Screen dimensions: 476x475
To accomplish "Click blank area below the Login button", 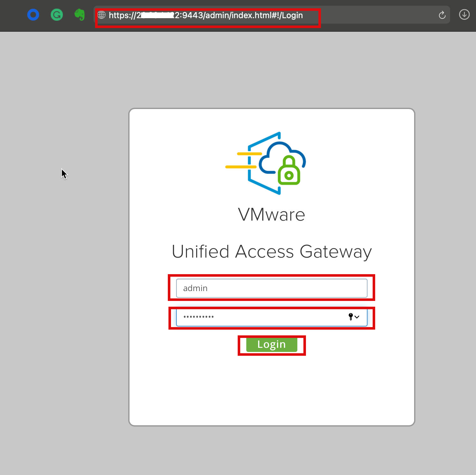I will pos(271,389).
